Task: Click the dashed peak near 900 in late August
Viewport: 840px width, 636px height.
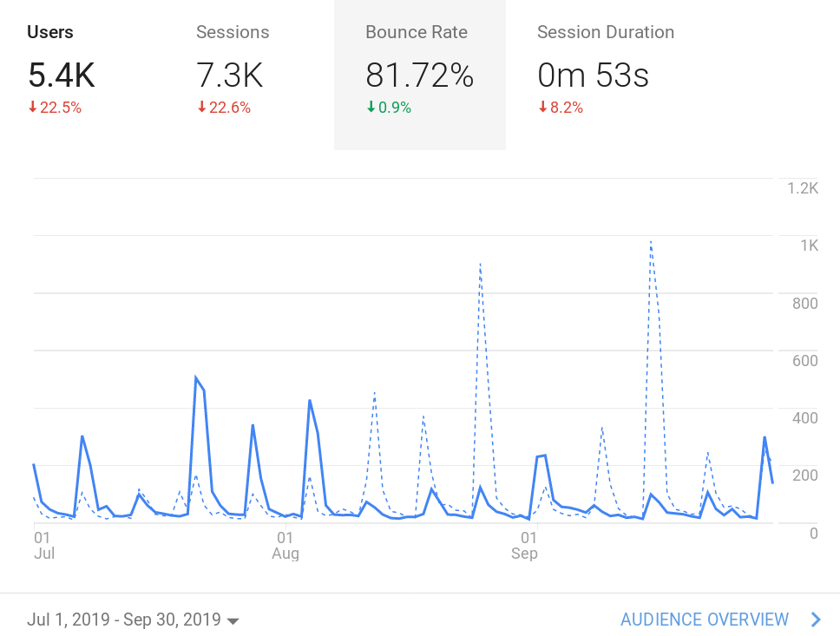Action: (x=481, y=264)
